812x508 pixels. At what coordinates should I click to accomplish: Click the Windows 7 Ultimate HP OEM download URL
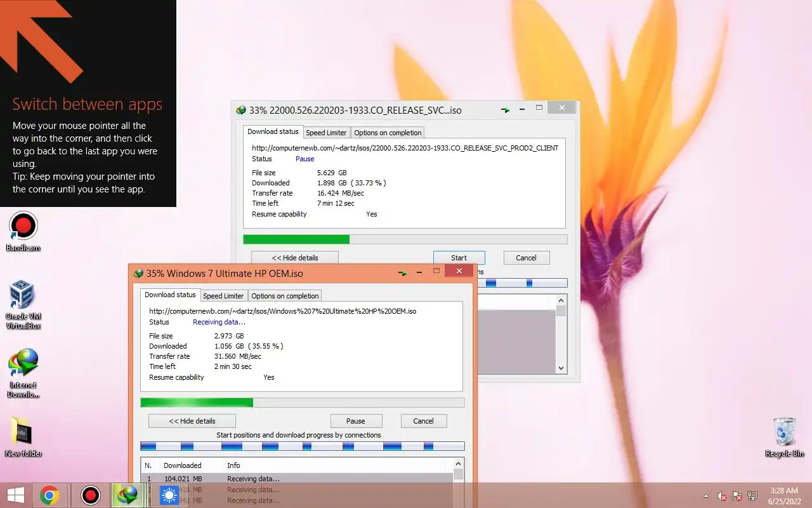point(282,311)
